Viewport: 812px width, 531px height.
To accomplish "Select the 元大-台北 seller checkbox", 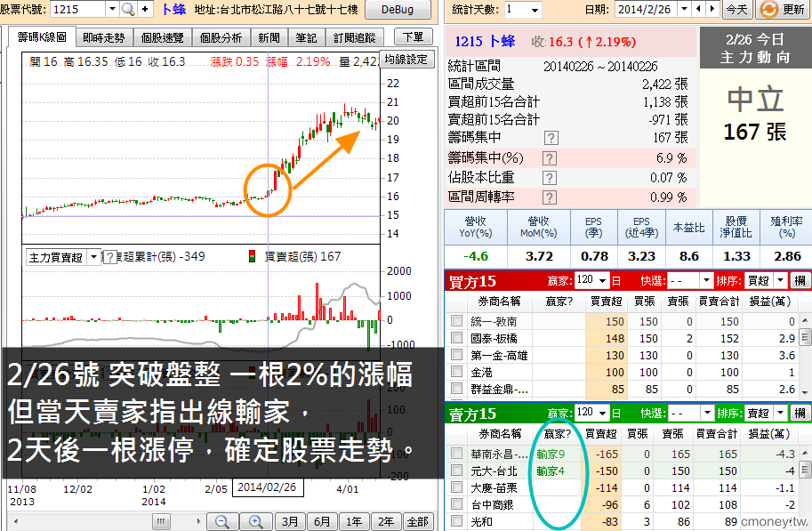I will [456, 471].
